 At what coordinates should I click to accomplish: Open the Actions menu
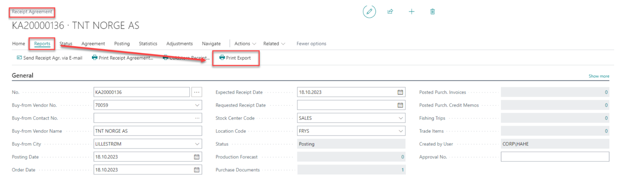[245, 44]
